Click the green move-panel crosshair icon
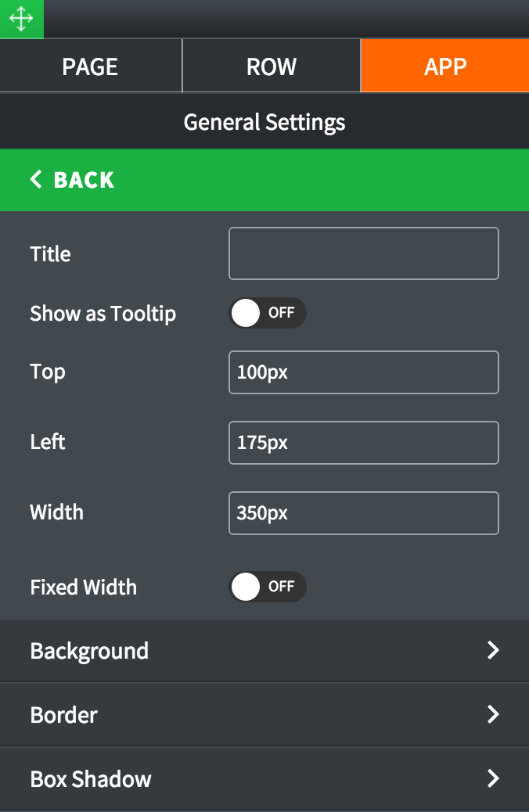Viewport: 529px width, 812px height. point(21,19)
